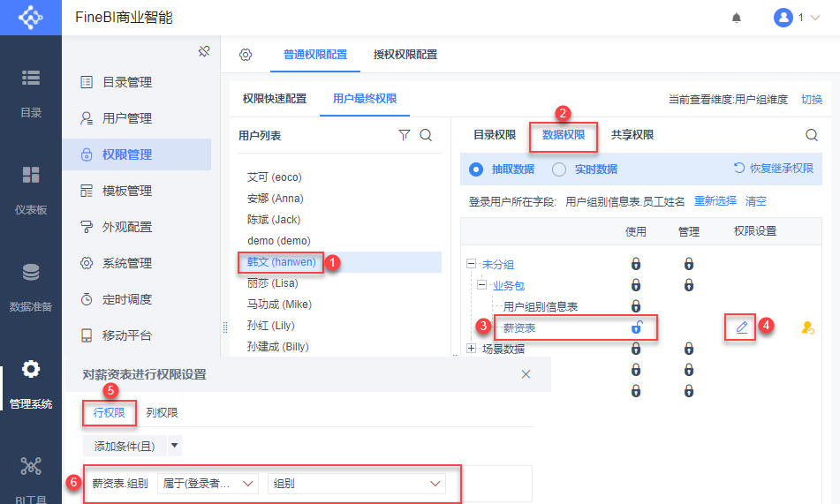Click the search icon in permissions panel
Viewport: 840px width, 504px height.
pyautogui.click(x=812, y=135)
